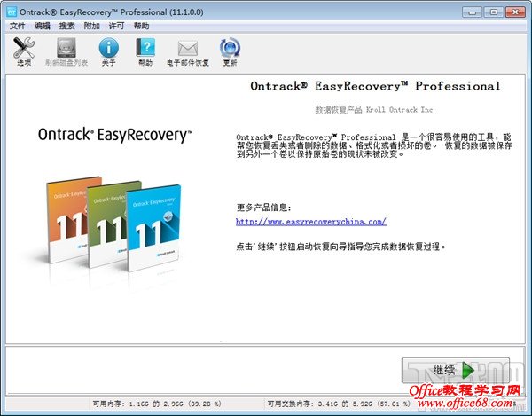Minimize the EasyRecovery window
Screen dimensions: 532x416
click(x=472, y=12)
